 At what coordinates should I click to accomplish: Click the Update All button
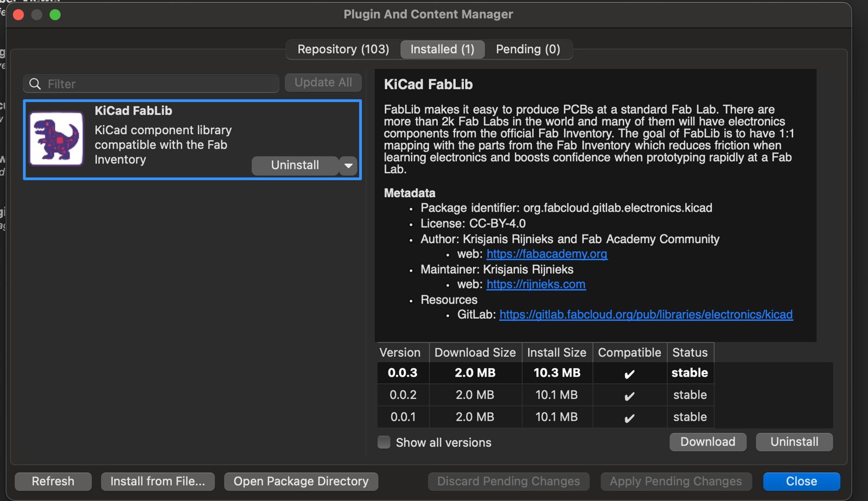[323, 83]
